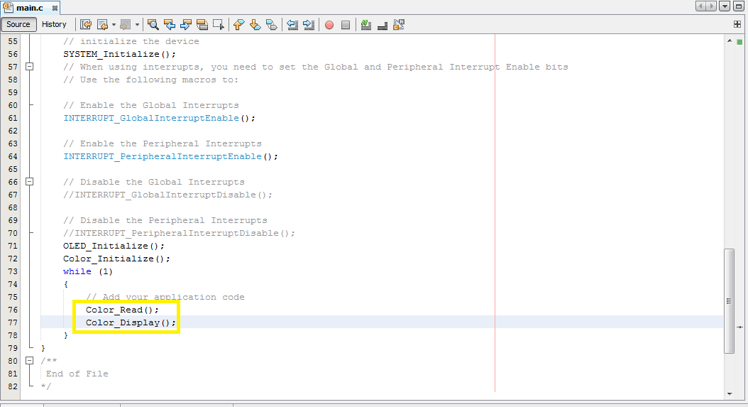Jump to previous bookmark icon

[x=238, y=24]
